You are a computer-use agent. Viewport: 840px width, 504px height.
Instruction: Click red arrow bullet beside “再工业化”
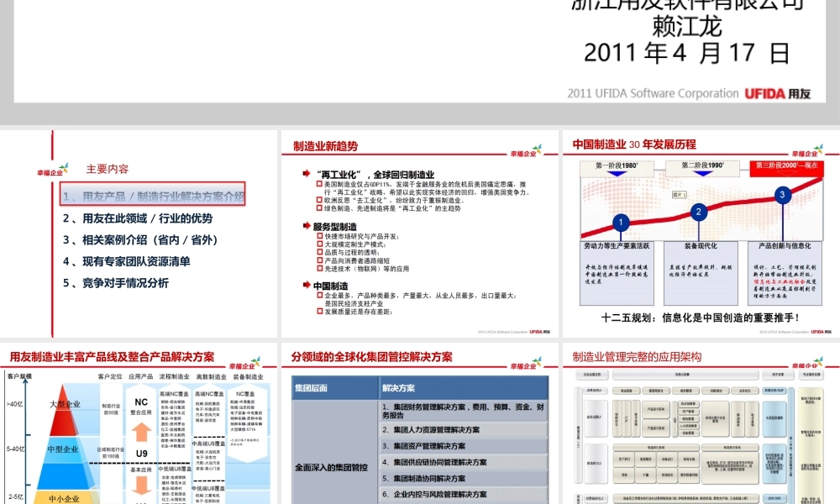[x=307, y=174]
